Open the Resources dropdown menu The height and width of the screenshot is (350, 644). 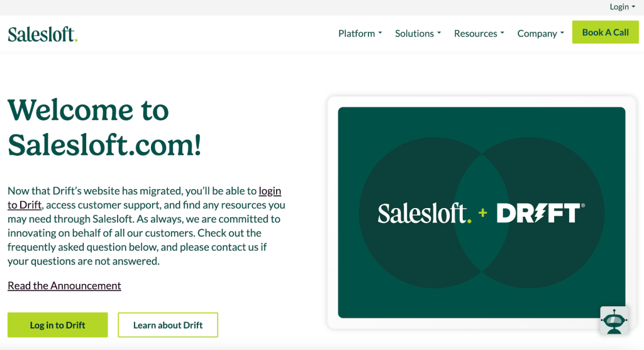pos(479,33)
